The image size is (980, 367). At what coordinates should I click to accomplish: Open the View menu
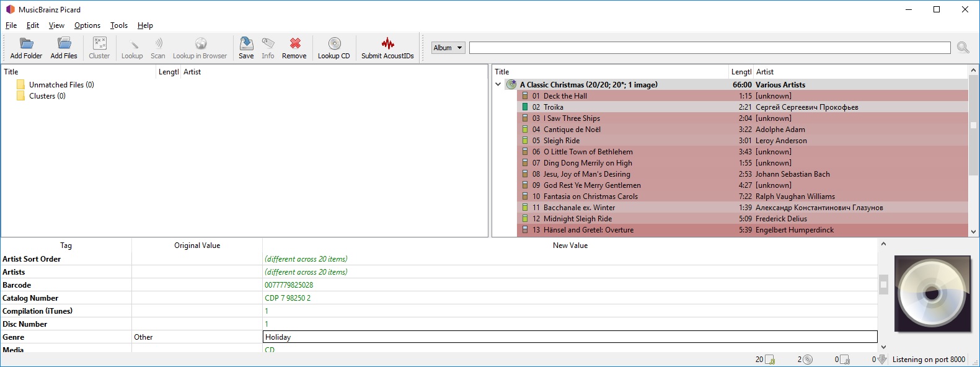56,25
